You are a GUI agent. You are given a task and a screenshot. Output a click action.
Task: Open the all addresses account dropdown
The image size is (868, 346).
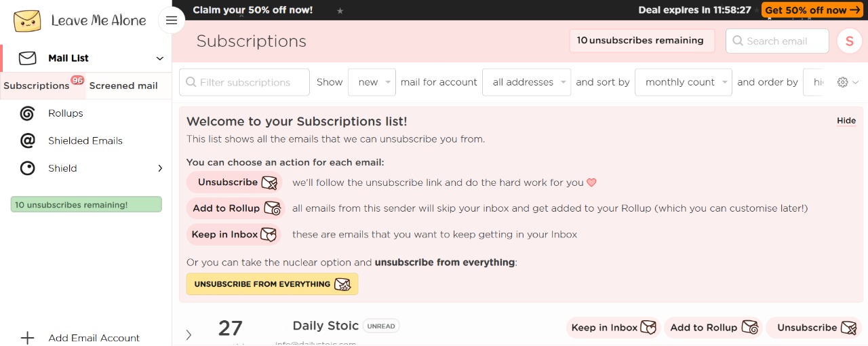point(526,82)
